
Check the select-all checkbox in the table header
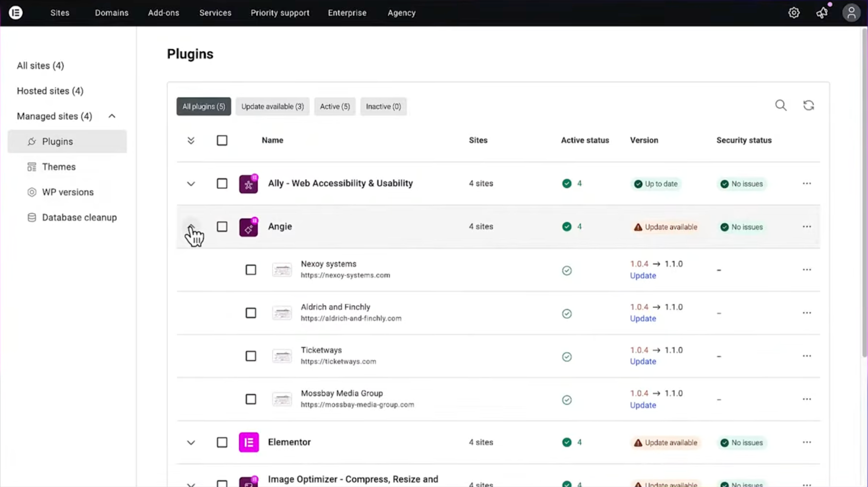(222, 140)
